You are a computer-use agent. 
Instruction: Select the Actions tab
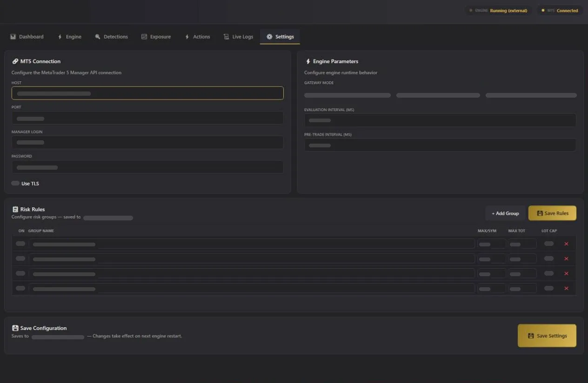point(197,37)
